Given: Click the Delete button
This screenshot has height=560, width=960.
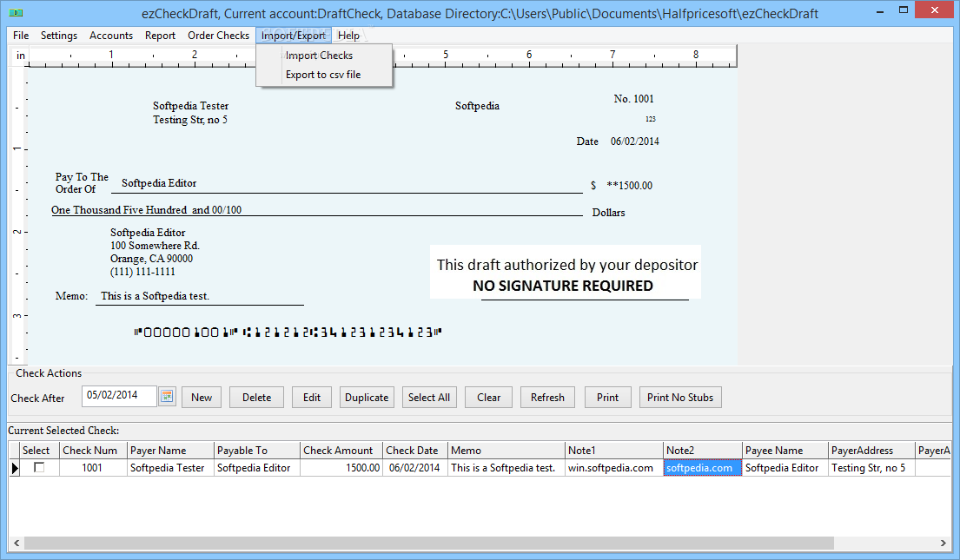Looking at the screenshot, I should [256, 397].
